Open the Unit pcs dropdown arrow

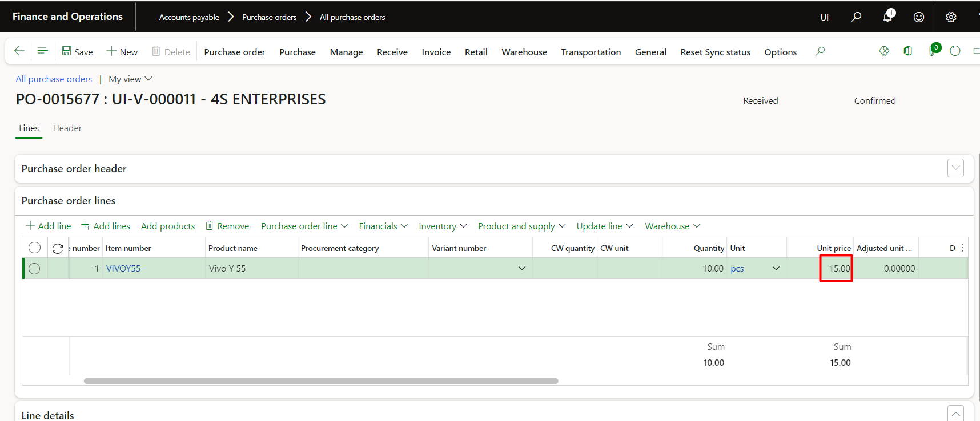[x=776, y=269]
